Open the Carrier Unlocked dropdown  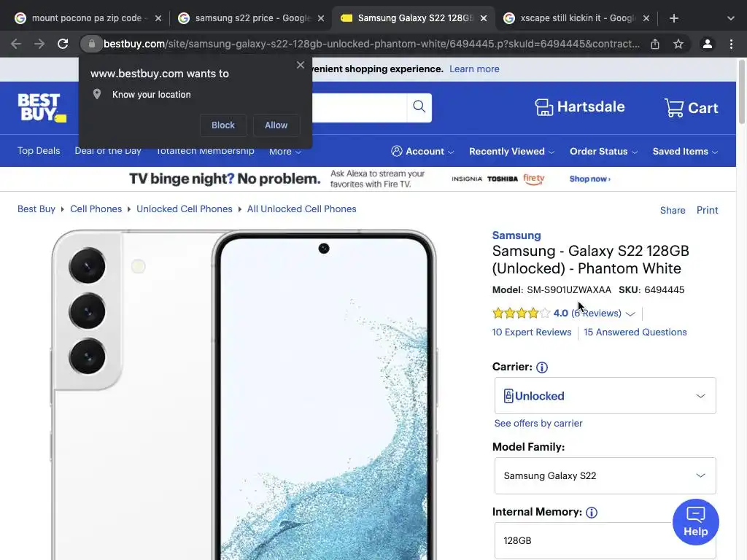coord(605,396)
